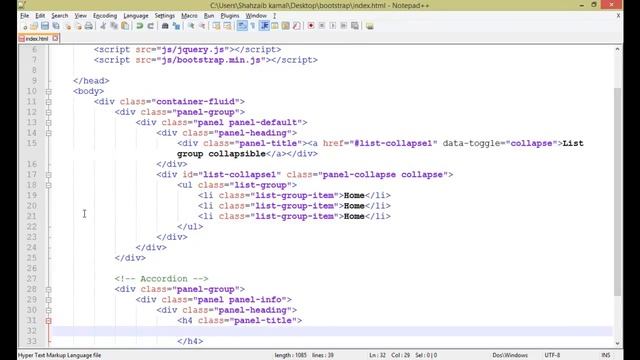Open Replace dialog toolbar icon
The width and height of the screenshot is (640, 360).
click(176, 26)
